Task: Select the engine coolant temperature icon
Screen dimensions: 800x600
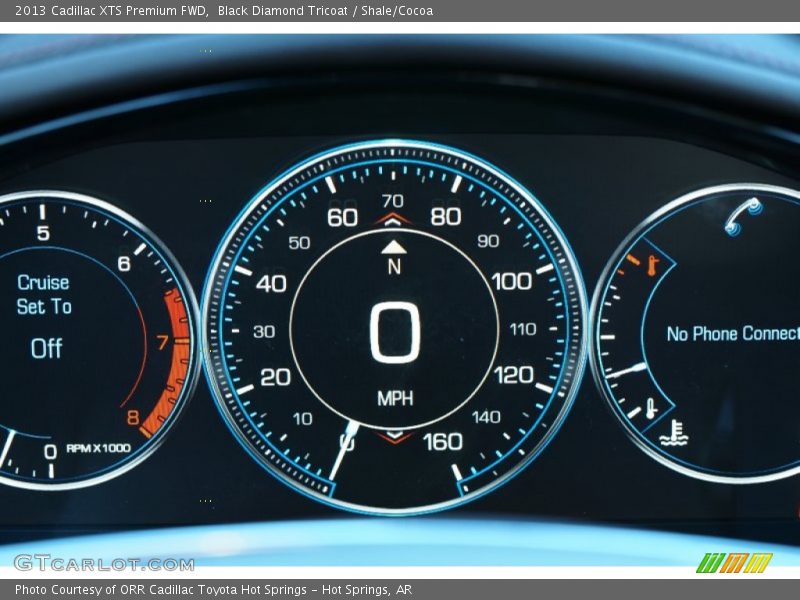Action: pyautogui.click(x=672, y=431)
